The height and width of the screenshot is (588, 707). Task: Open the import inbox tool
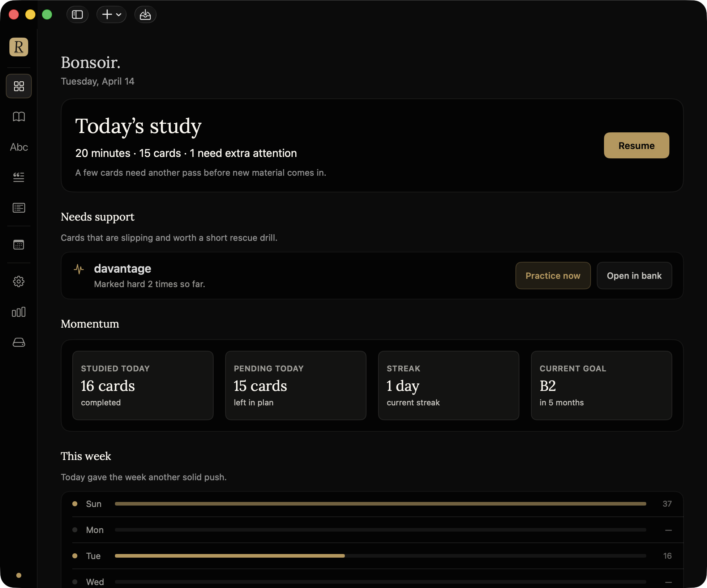(146, 14)
